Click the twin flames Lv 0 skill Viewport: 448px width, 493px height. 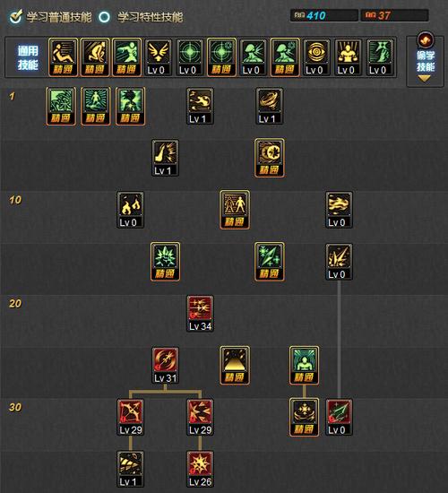pyautogui.click(x=131, y=210)
